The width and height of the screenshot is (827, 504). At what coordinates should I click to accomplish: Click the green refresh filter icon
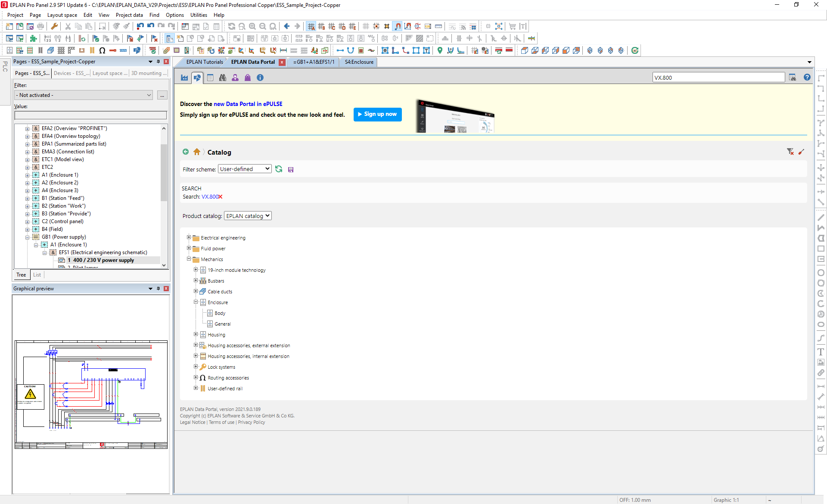tap(279, 169)
